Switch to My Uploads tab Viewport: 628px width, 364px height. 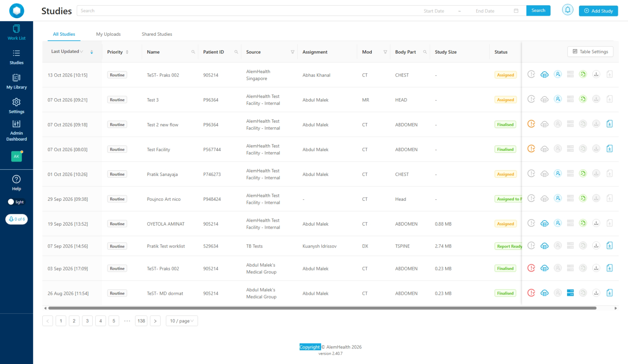pos(108,34)
